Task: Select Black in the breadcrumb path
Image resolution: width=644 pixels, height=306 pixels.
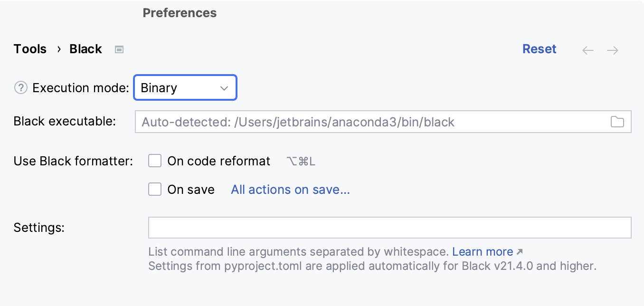Action: (85, 49)
